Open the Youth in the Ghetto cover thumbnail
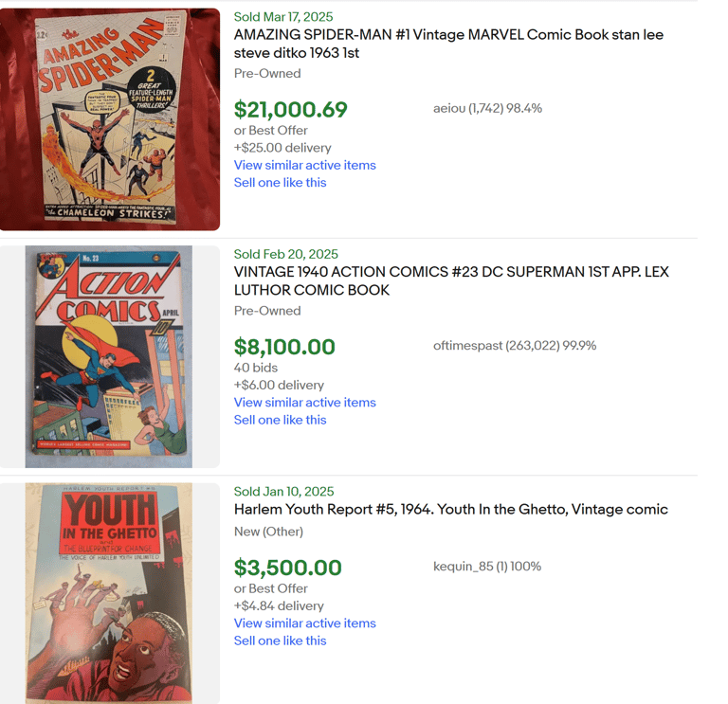The width and height of the screenshot is (728, 704). click(x=109, y=593)
